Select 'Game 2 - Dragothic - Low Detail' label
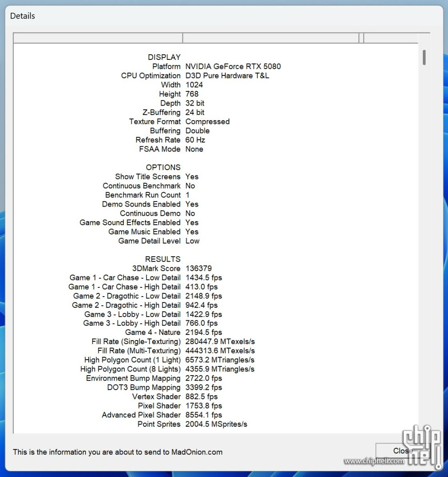The width and height of the screenshot is (448, 477). click(127, 296)
